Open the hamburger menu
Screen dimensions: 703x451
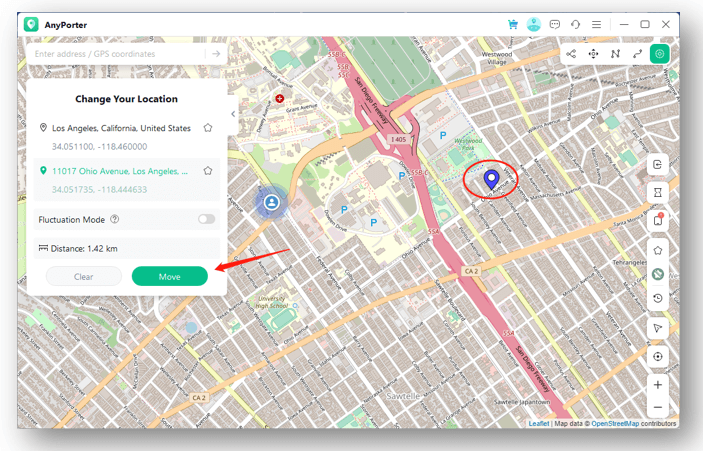pyautogui.click(x=596, y=25)
